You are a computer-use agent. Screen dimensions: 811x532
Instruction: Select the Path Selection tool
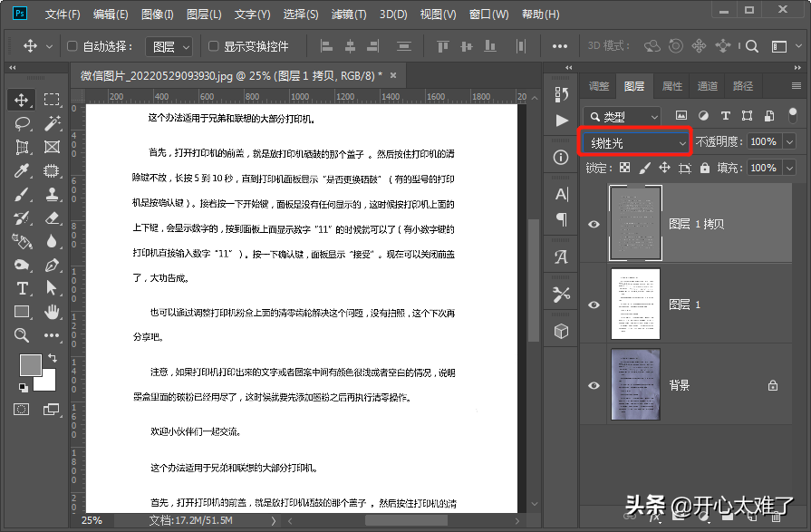click(x=52, y=288)
